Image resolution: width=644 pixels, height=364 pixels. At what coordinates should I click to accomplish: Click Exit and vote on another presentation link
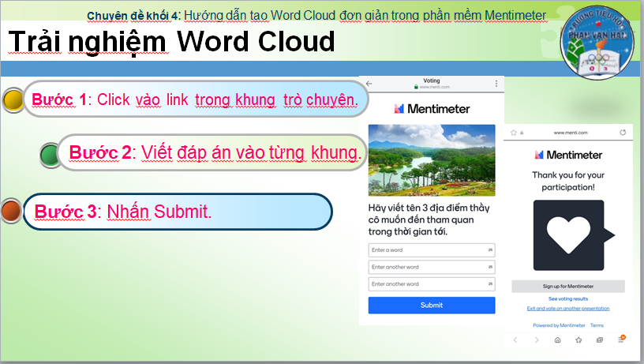(x=568, y=308)
